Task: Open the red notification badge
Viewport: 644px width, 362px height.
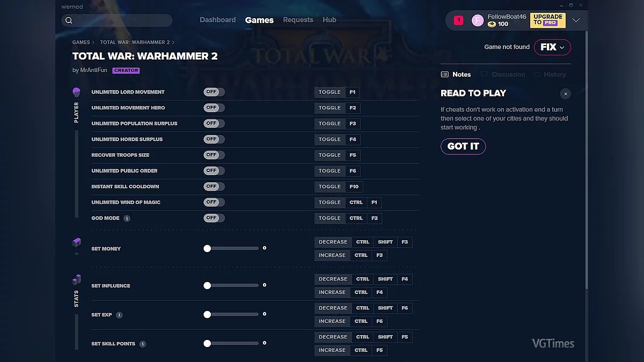Action: 458,20
